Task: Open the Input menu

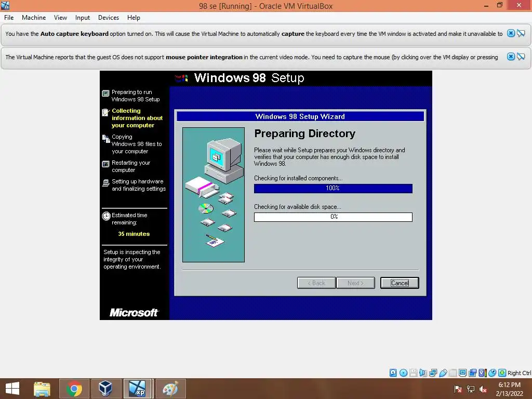Action: pos(83,18)
